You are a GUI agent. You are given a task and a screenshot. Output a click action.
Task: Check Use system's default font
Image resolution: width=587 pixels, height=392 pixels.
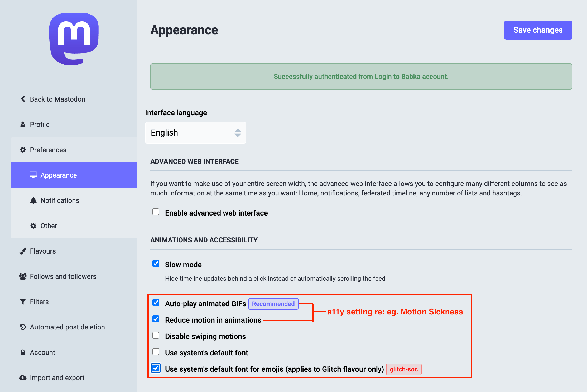156,352
